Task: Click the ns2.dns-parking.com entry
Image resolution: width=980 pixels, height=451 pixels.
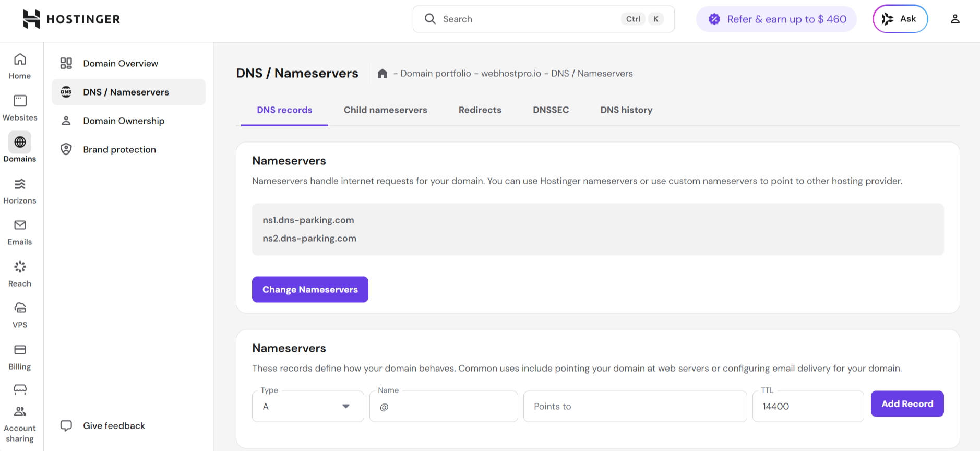Action: pyautogui.click(x=309, y=239)
